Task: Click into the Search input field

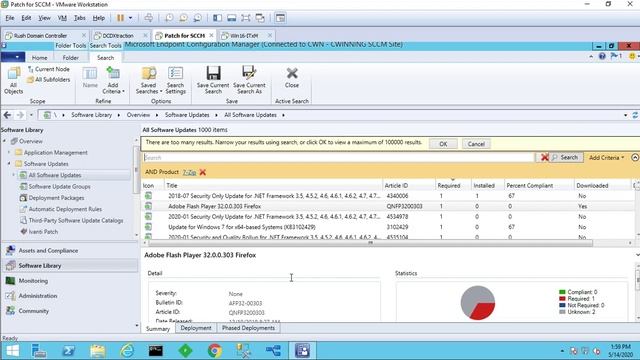Action: tap(338, 158)
